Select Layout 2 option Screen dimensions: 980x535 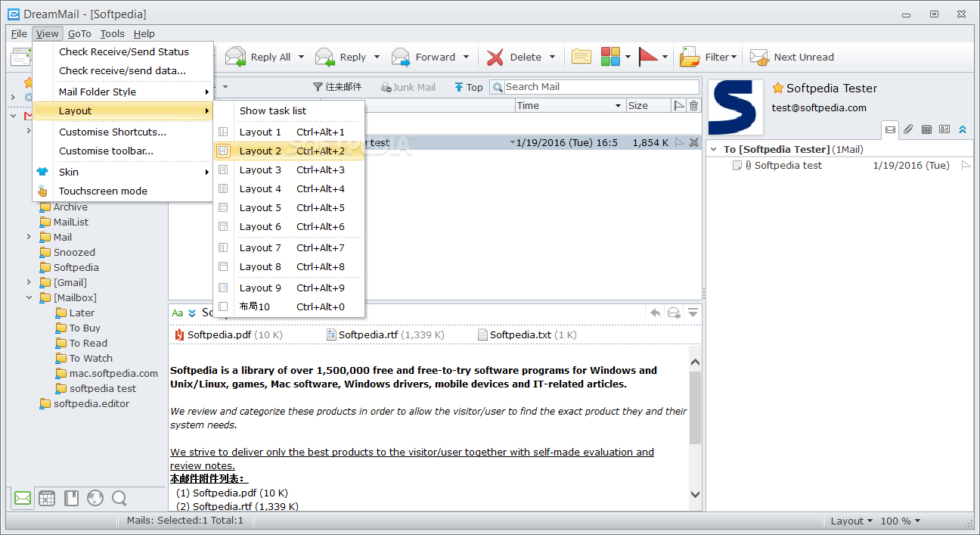(289, 151)
